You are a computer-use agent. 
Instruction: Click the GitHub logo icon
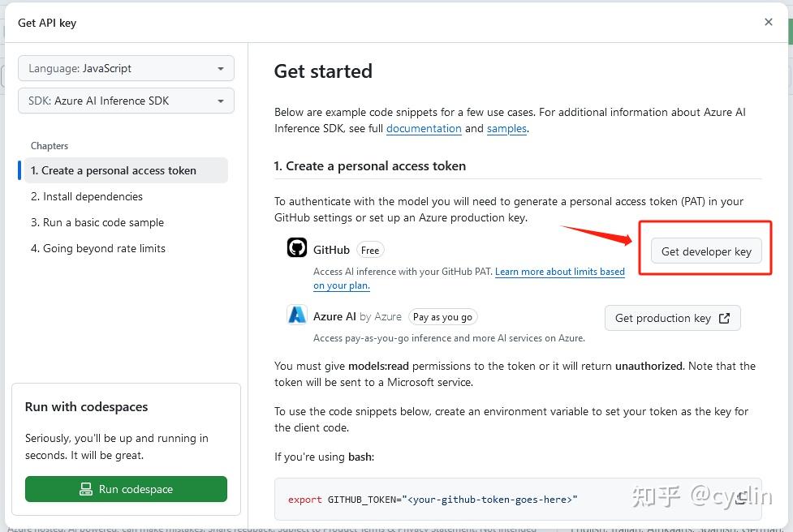click(297, 248)
